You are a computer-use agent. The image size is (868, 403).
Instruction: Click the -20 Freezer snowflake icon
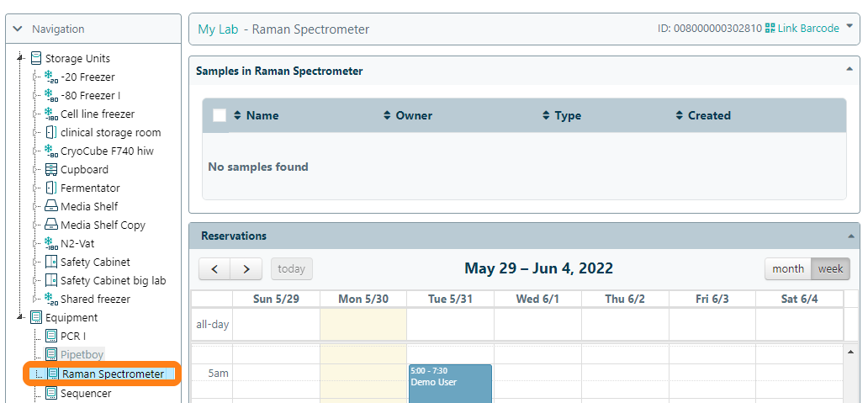(x=50, y=77)
